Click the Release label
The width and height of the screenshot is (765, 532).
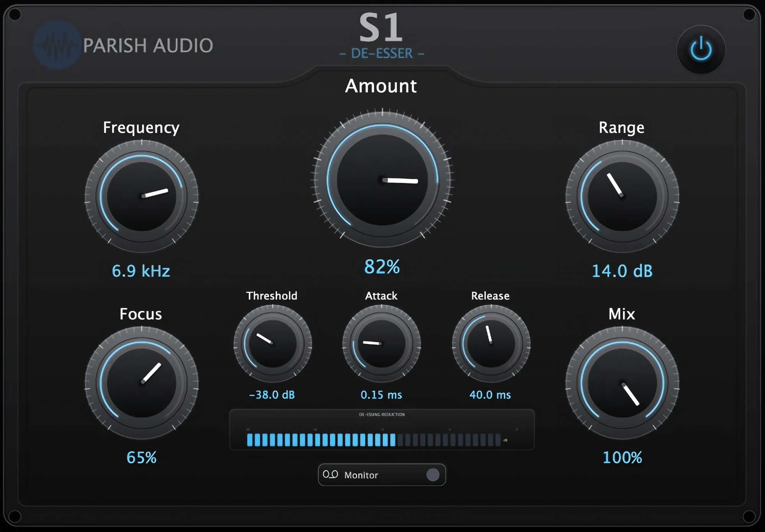tap(490, 296)
